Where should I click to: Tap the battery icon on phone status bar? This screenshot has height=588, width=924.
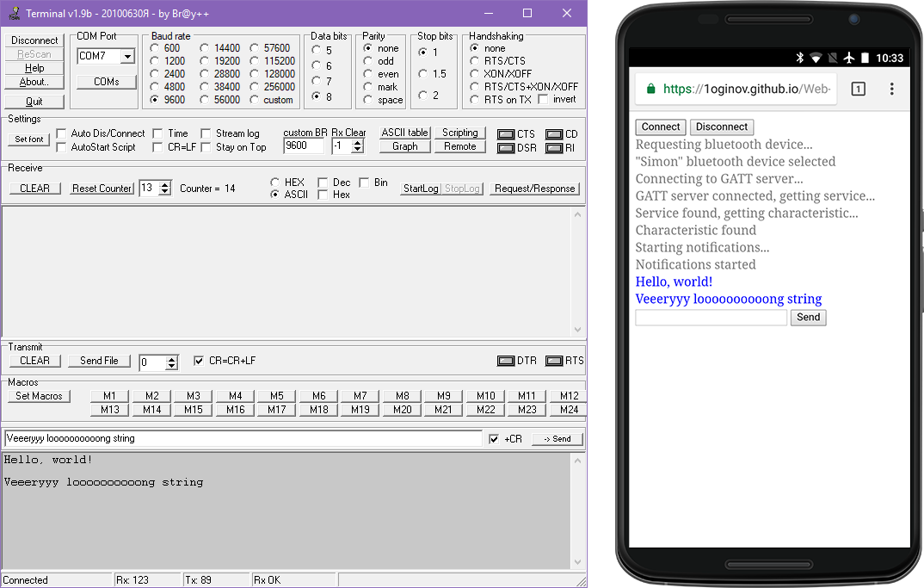(865, 58)
